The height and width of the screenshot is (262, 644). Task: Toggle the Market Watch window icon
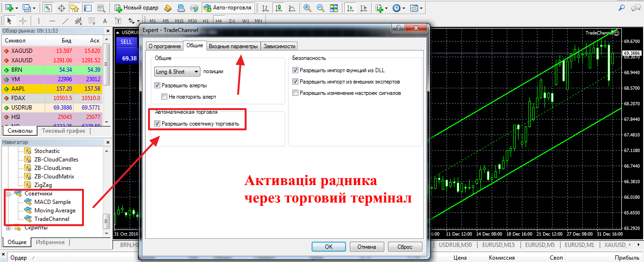click(x=48, y=8)
